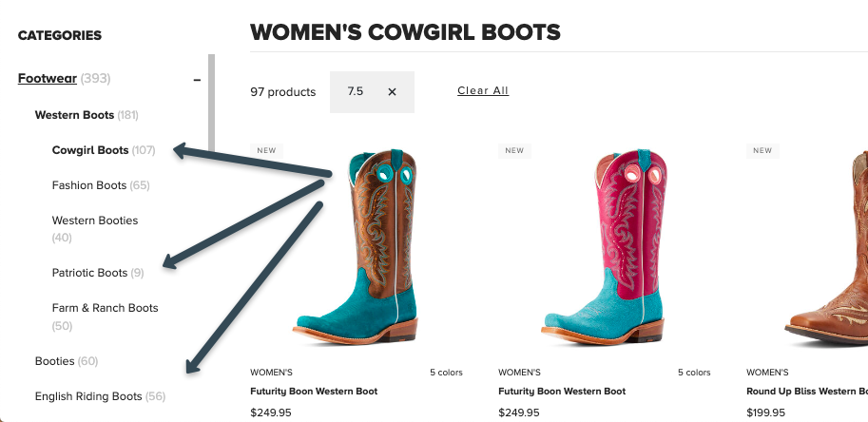Image resolution: width=868 pixels, height=422 pixels.
Task: Open second Futurity Boon Western Boot title
Action: [x=562, y=392]
